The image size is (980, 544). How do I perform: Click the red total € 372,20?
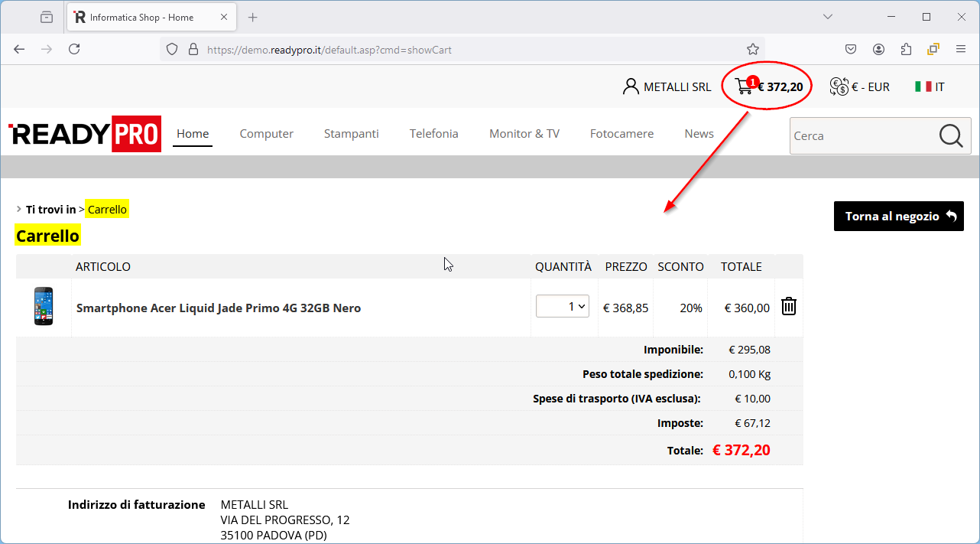(741, 450)
